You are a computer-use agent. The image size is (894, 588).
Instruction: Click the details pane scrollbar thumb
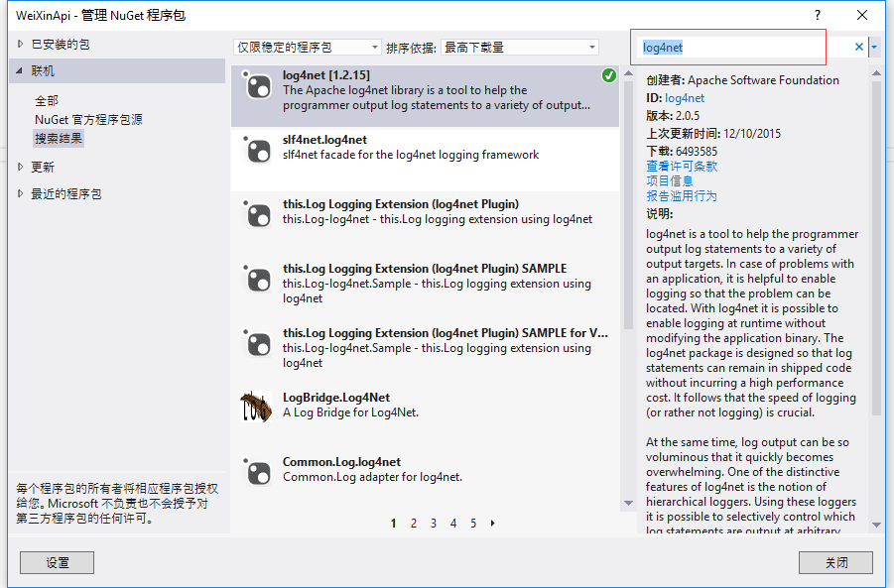point(877,247)
